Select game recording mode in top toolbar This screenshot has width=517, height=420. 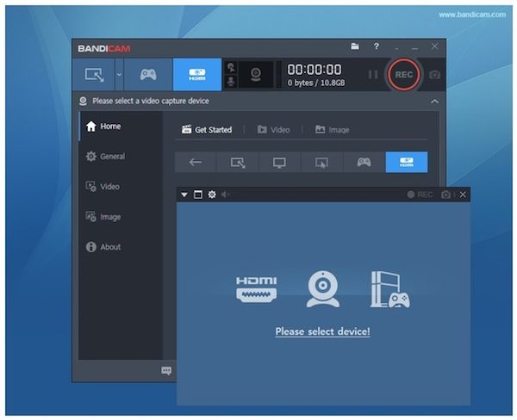148,75
